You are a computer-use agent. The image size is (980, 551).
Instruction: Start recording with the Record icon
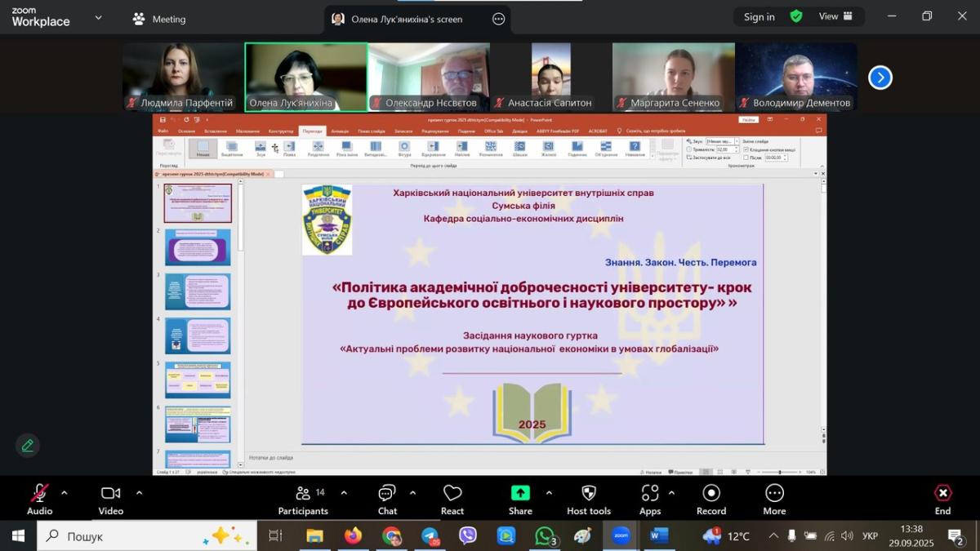(711, 494)
